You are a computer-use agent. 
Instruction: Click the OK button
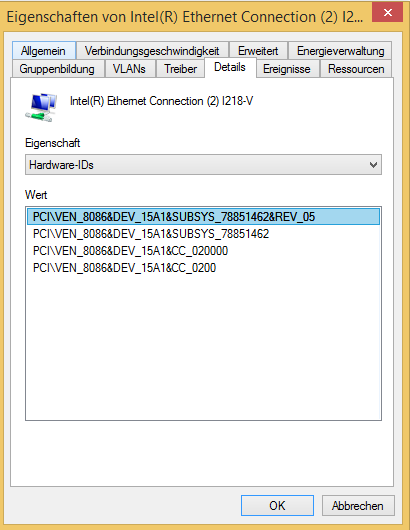(278, 506)
